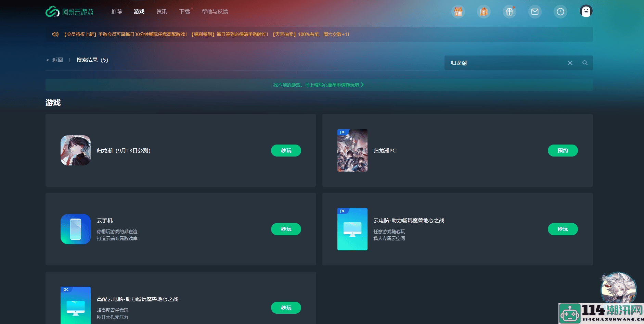Click the NetEase Cloud Gaming logo
The image size is (644, 324).
coord(69,12)
